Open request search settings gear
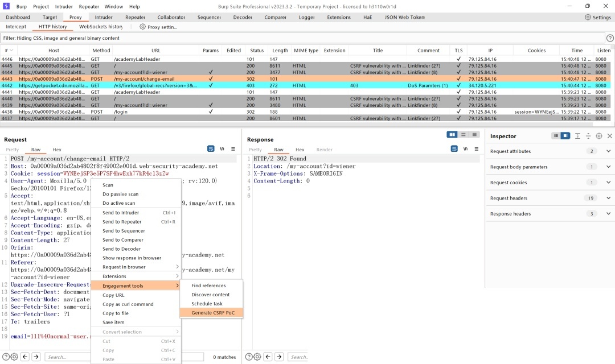Viewport: 615px width, 364px height. (x=14, y=357)
